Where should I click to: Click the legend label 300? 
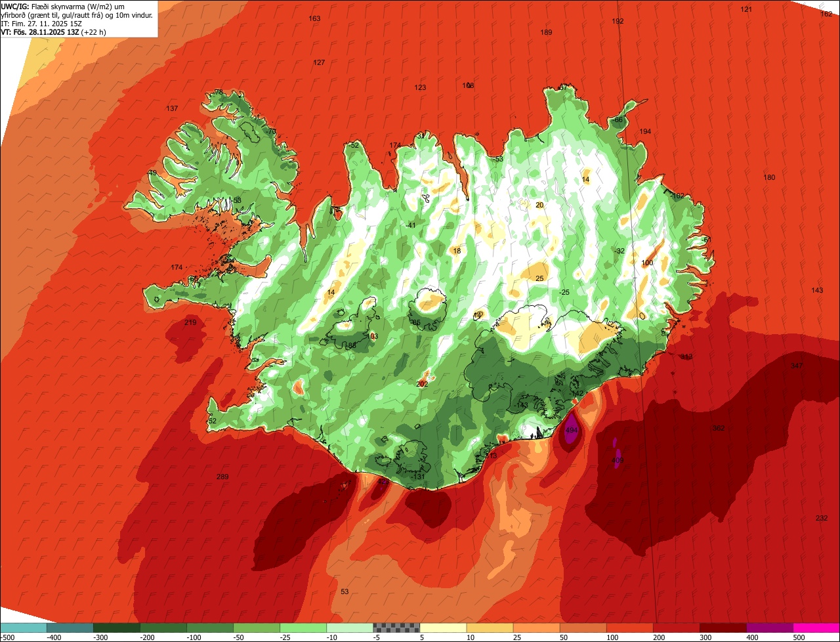(x=705, y=637)
